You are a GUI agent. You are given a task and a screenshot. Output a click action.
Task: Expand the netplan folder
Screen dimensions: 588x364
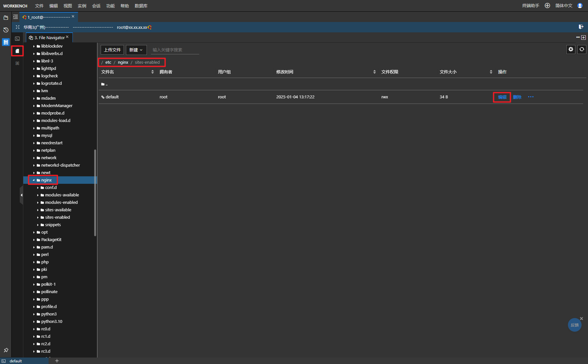34,150
